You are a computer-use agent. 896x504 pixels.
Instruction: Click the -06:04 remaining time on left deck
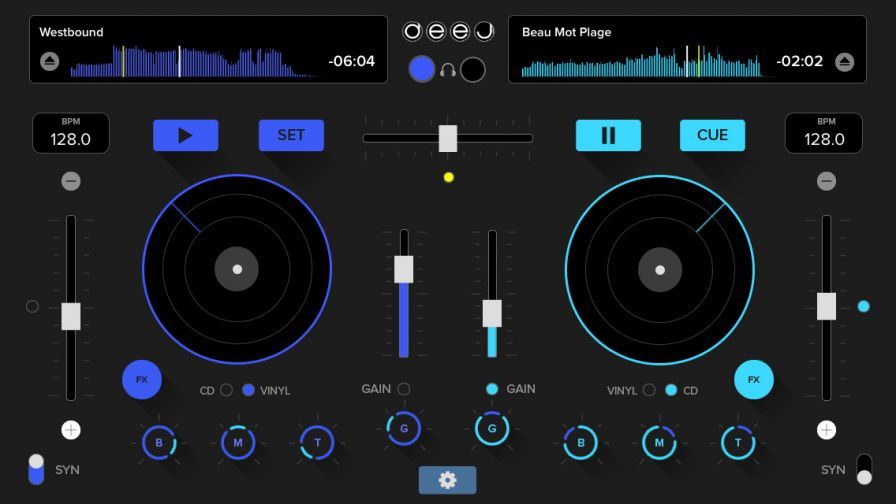(351, 61)
